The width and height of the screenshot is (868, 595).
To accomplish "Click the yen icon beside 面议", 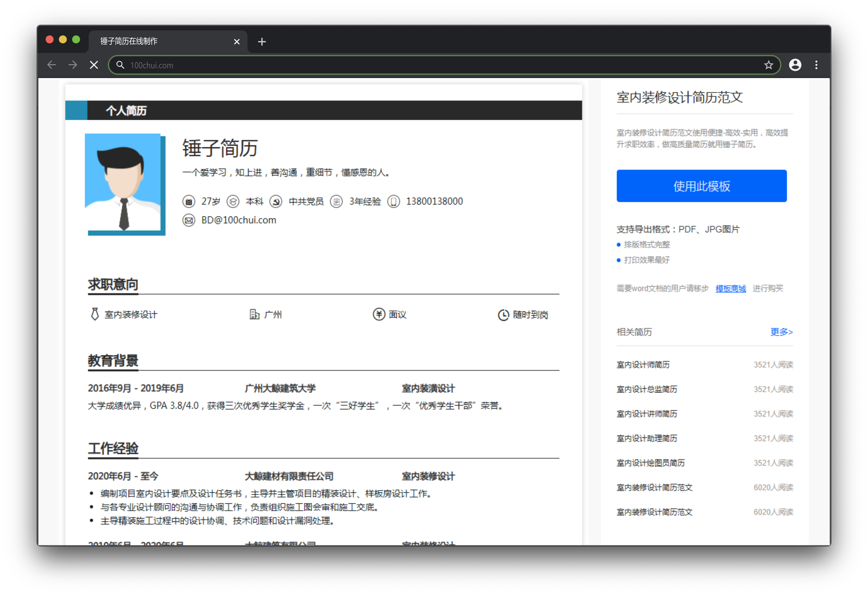I will point(379,314).
